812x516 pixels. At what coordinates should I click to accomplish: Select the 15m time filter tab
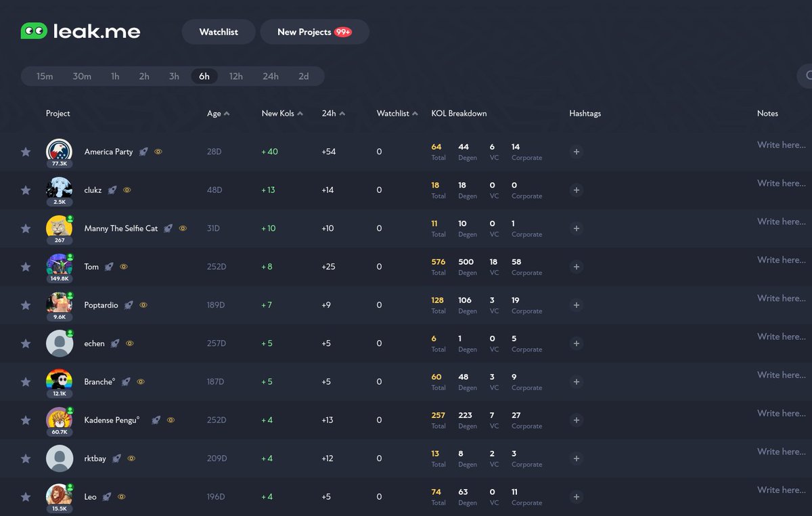click(x=44, y=76)
